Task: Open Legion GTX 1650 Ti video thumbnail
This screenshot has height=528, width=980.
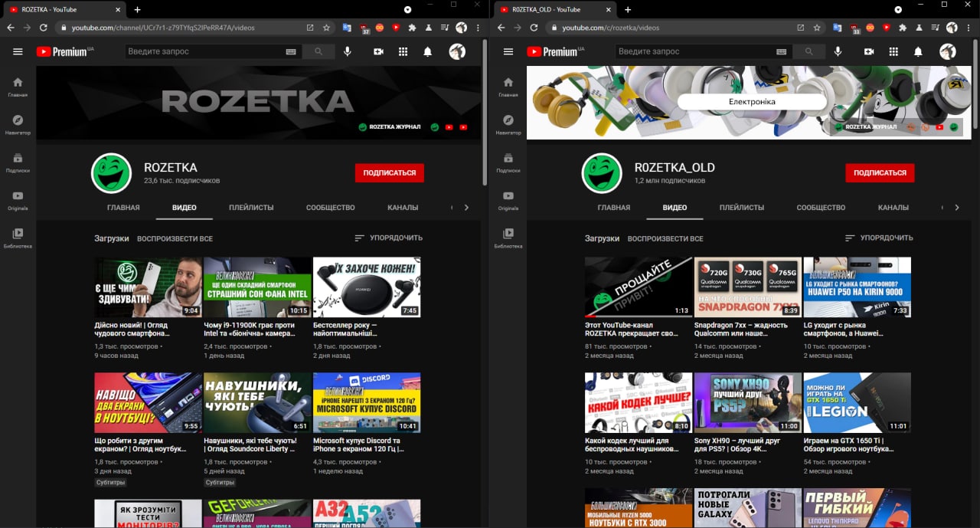Action: click(857, 403)
